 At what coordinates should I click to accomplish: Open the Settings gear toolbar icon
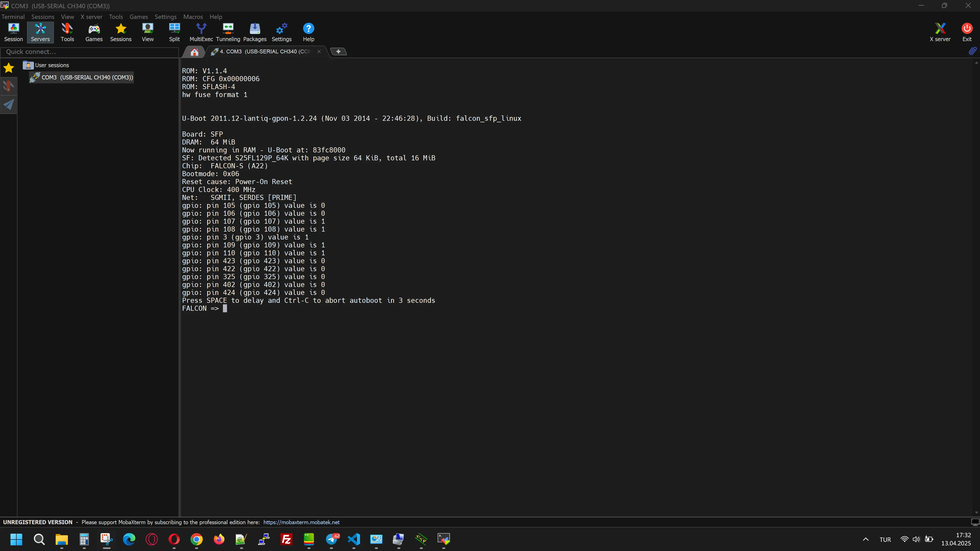pos(282,32)
